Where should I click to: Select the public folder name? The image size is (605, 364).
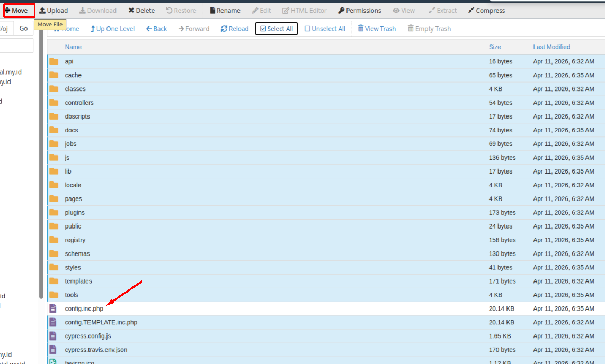coord(73,226)
